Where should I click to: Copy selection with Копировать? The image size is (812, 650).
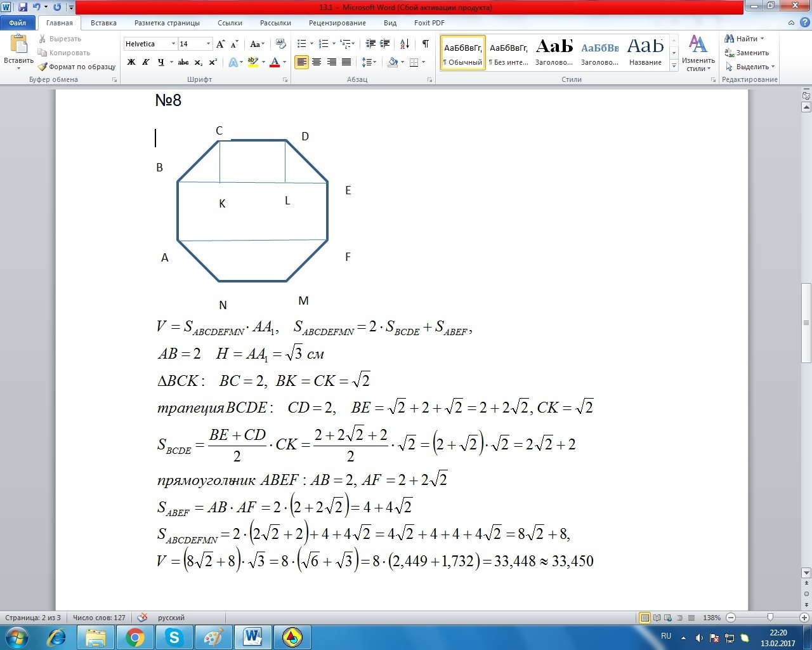click(64, 53)
